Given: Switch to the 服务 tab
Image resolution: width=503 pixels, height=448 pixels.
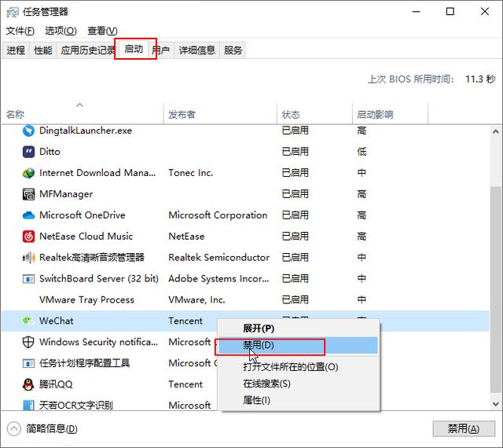Looking at the screenshot, I should (x=233, y=50).
